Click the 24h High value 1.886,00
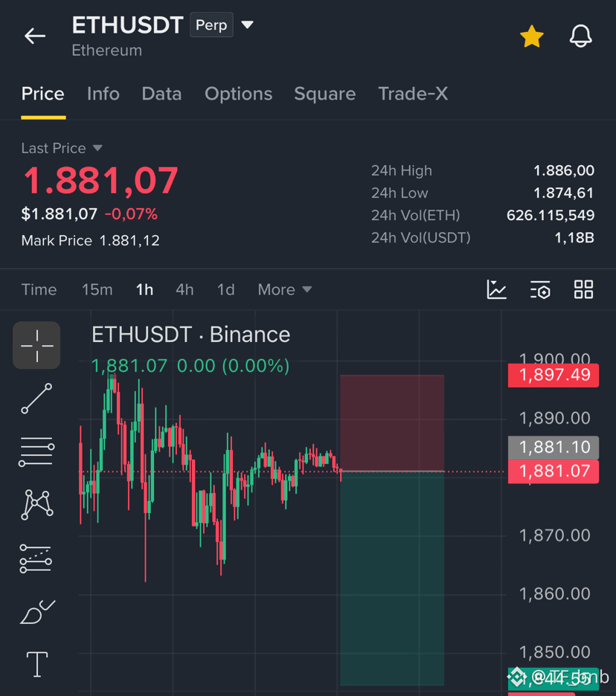 pos(564,170)
